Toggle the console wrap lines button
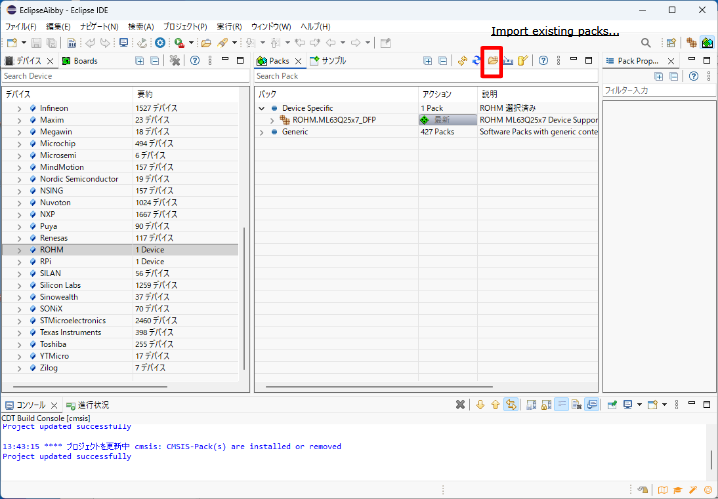718x499 pixels. pyautogui.click(x=561, y=405)
